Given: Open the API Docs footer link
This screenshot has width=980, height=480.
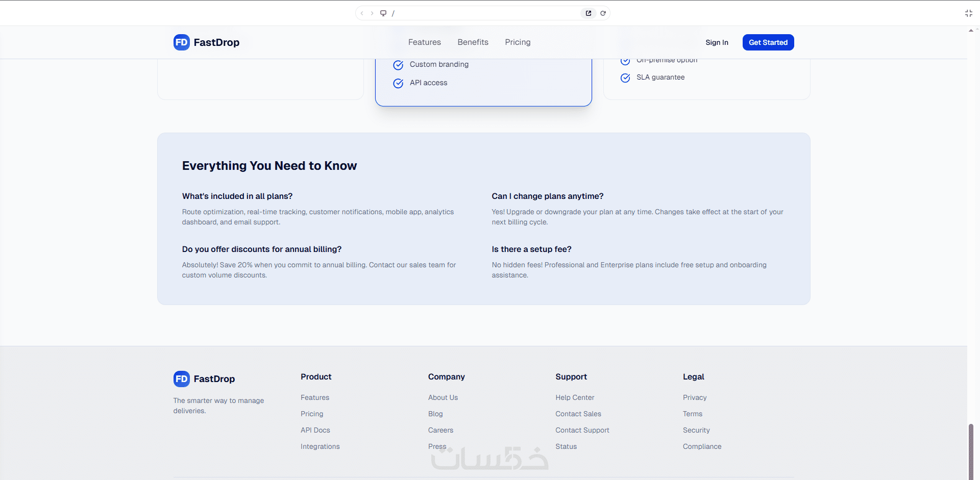Looking at the screenshot, I should (x=315, y=430).
